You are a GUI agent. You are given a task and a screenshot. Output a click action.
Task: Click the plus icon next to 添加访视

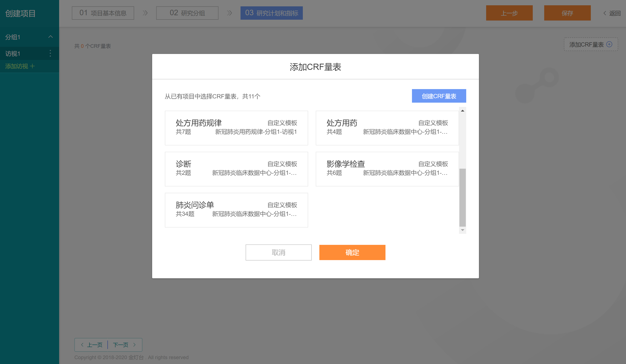32,66
